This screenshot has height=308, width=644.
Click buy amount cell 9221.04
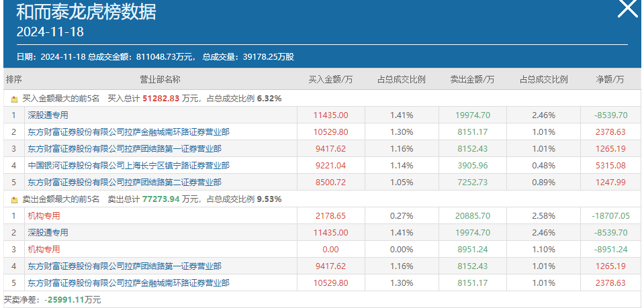[330, 166]
